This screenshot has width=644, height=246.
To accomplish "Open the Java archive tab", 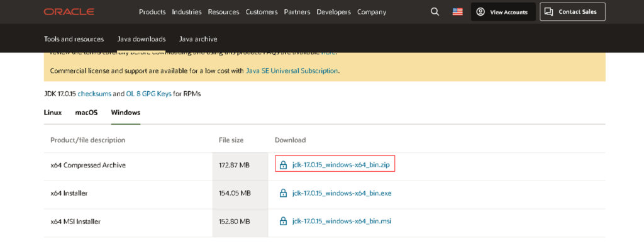I will coord(198,39).
